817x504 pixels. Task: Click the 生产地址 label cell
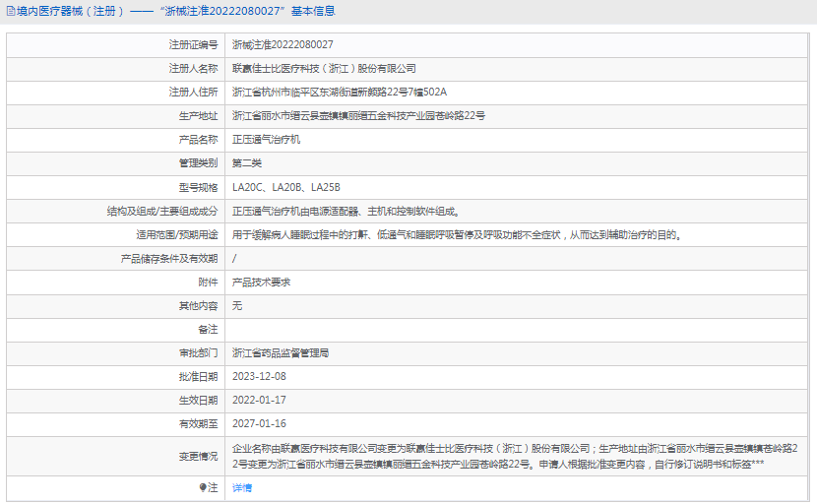click(x=116, y=116)
